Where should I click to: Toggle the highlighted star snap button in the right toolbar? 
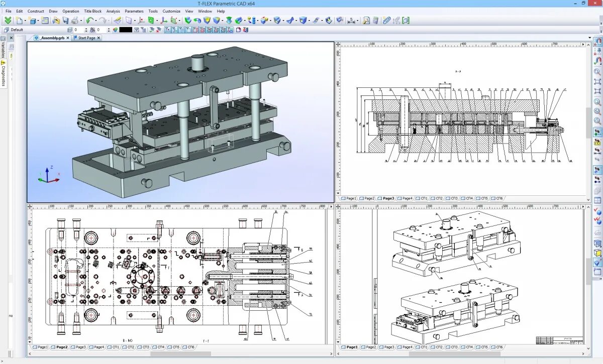(597, 170)
